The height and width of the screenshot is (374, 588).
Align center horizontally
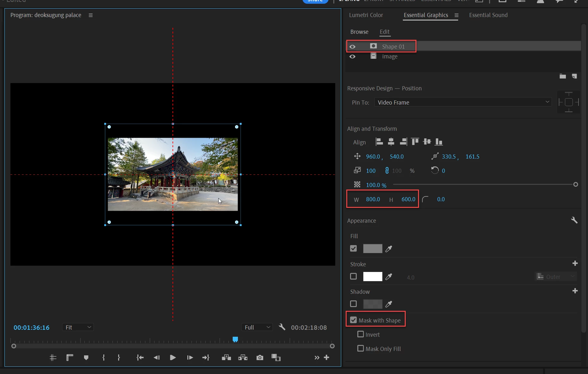click(x=391, y=142)
